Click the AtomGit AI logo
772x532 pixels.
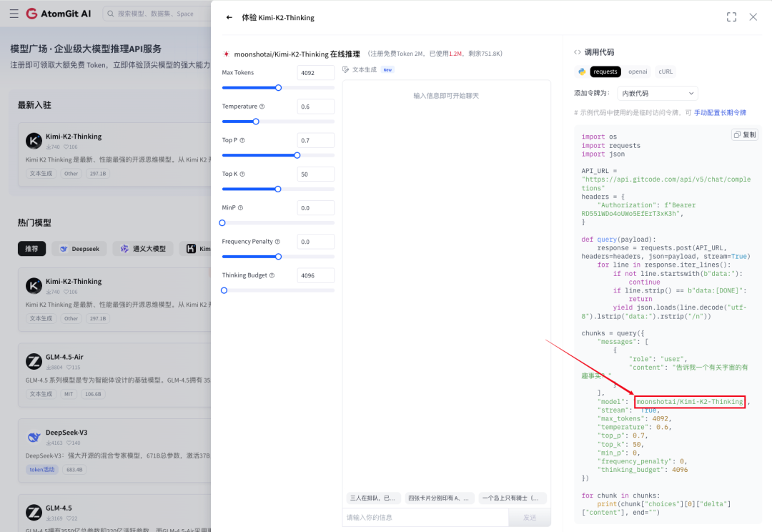[x=59, y=14]
